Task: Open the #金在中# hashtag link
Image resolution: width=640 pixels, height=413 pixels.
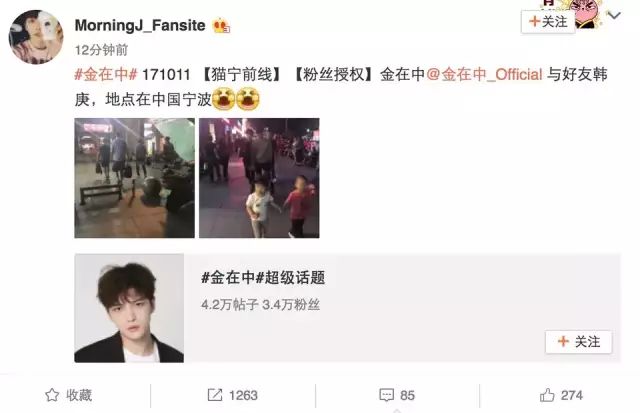Action: coord(106,75)
